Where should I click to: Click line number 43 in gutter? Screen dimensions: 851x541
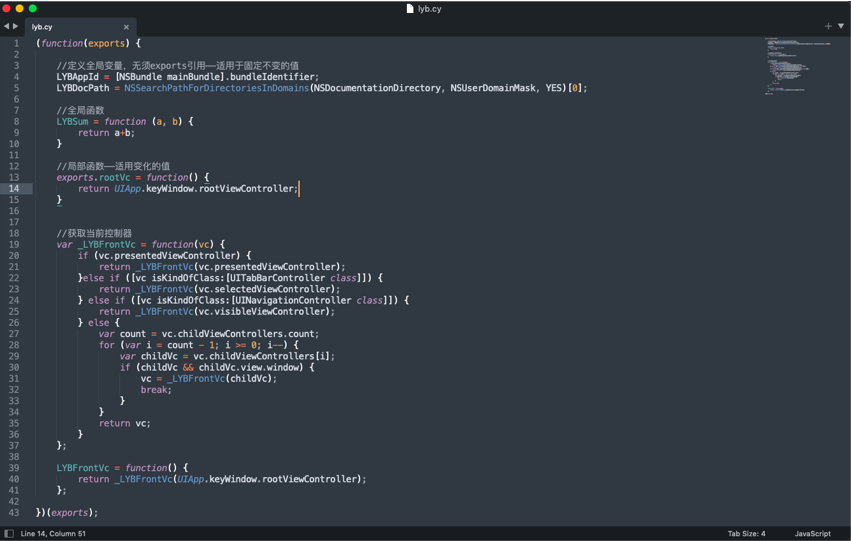(14, 512)
